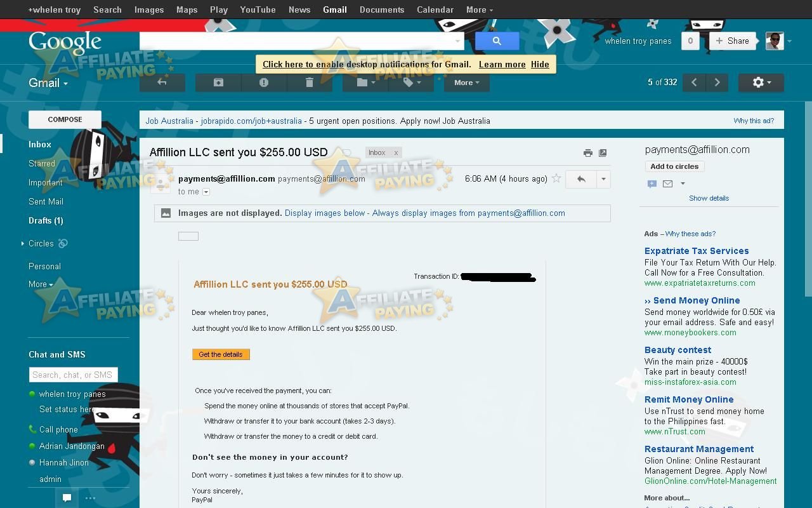This screenshot has height=508, width=812.
Task: Click the Circles sharing icon
Action: tap(63, 243)
